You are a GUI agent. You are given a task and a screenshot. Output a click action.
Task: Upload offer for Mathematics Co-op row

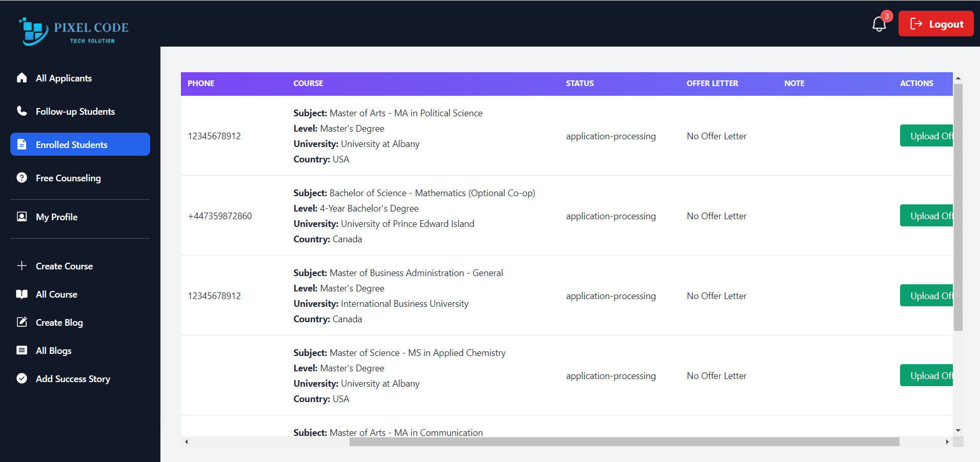(927, 216)
